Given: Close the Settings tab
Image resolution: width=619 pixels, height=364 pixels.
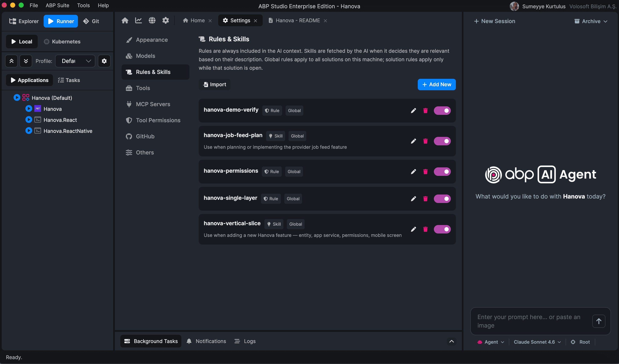Looking at the screenshot, I should click(255, 21).
